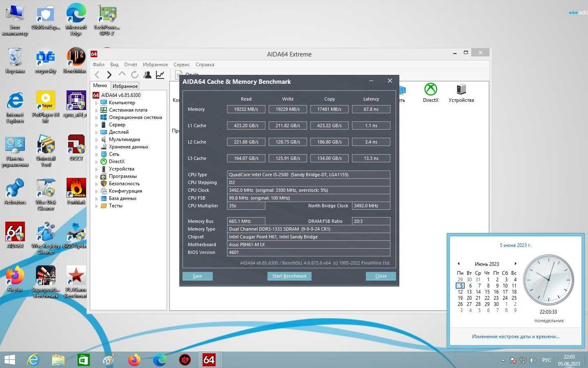The image size is (588, 368).
Task: Open the AIDA64 desktop shortcut
Action: tap(15, 235)
